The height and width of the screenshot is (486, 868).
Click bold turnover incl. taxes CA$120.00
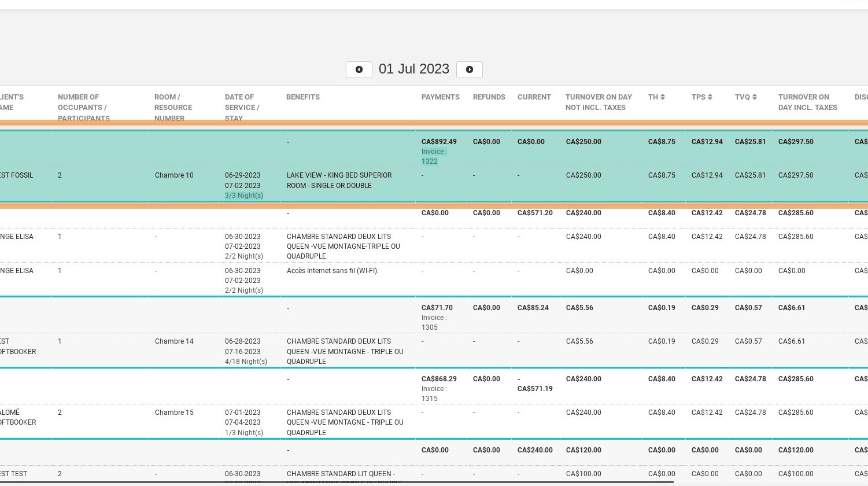[796, 450]
